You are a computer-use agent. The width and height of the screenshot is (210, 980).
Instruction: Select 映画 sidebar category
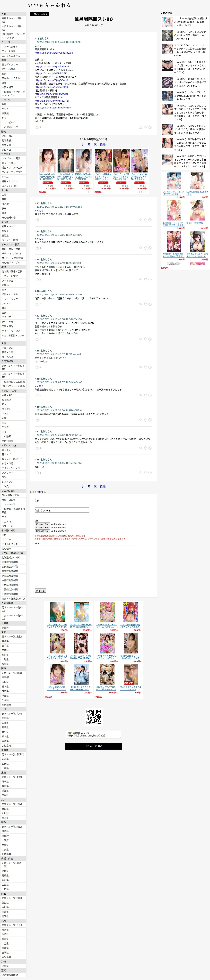click(x=13, y=308)
